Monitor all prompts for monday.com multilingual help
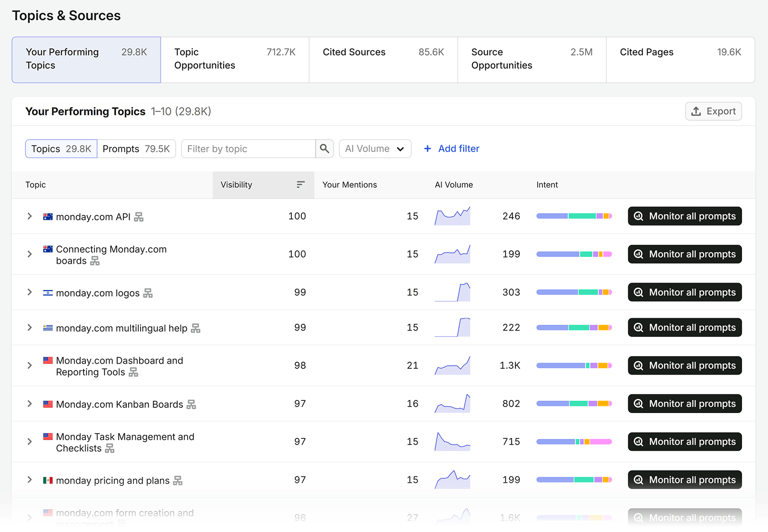The image size is (768, 532). coord(684,328)
